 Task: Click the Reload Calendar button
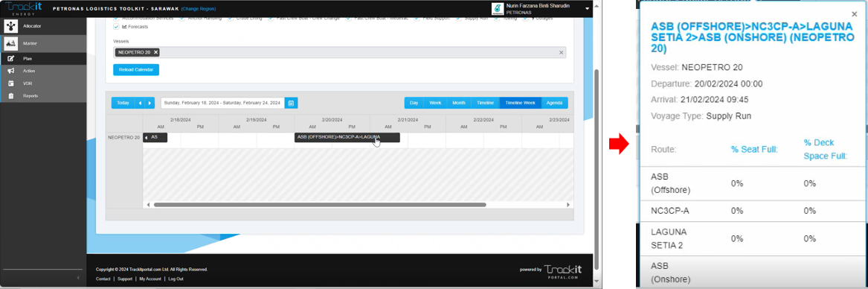coord(136,70)
